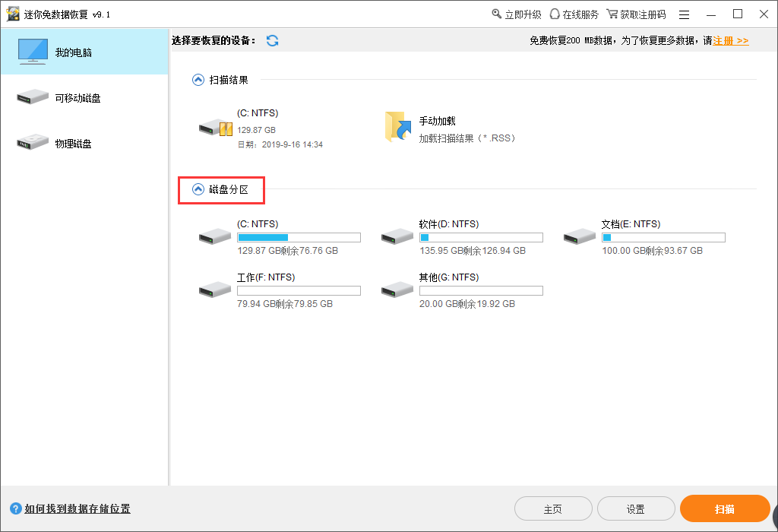
Task: Click the orange 扫描 button
Action: (x=725, y=508)
